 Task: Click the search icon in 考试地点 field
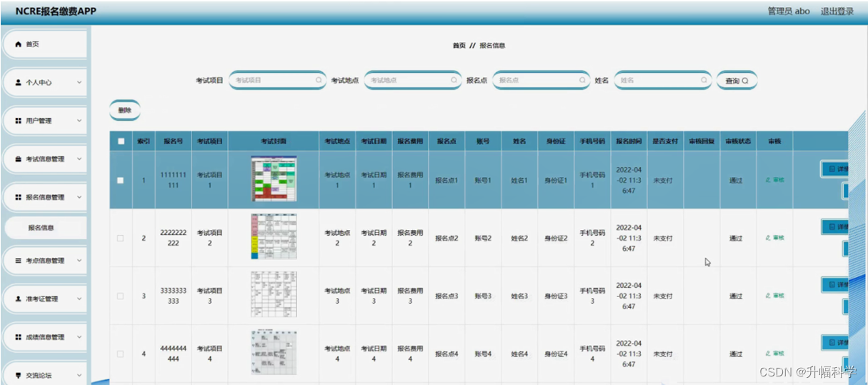[x=454, y=81]
